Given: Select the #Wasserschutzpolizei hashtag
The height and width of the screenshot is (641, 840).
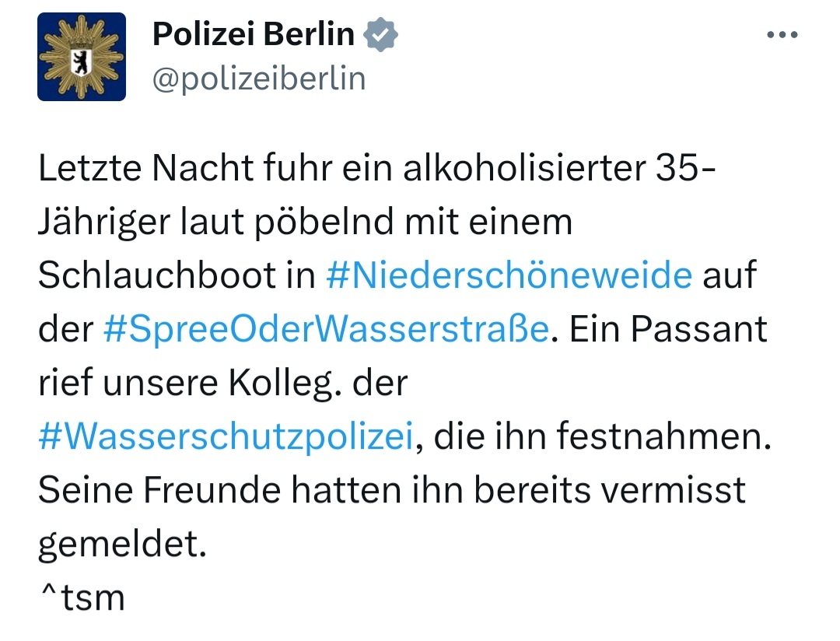Looking at the screenshot, I should point(224,437).
